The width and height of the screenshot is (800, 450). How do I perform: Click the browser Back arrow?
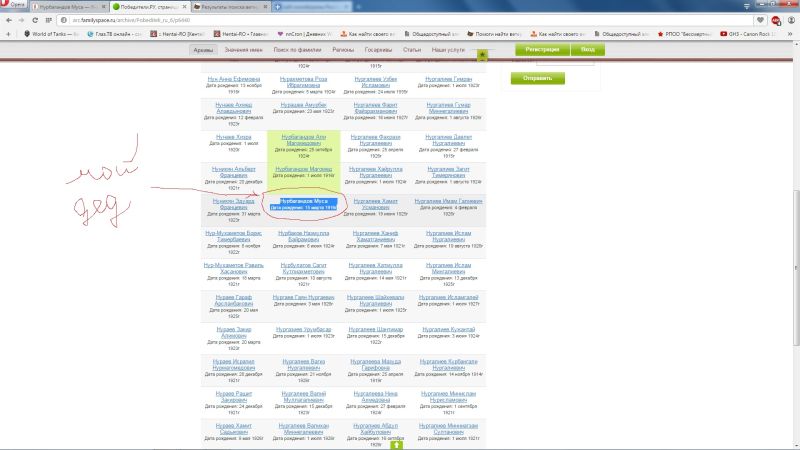pyautogui.click(x=9, y=20)
